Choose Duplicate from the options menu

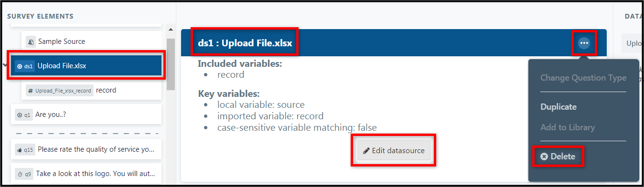pyautogui.click(x=558, y=107)
